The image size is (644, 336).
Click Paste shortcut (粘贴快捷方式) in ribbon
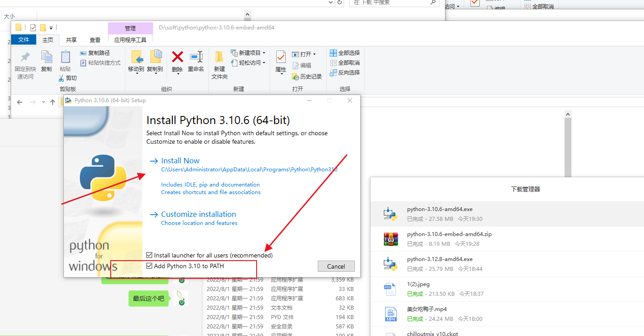(x=100, y=63)
